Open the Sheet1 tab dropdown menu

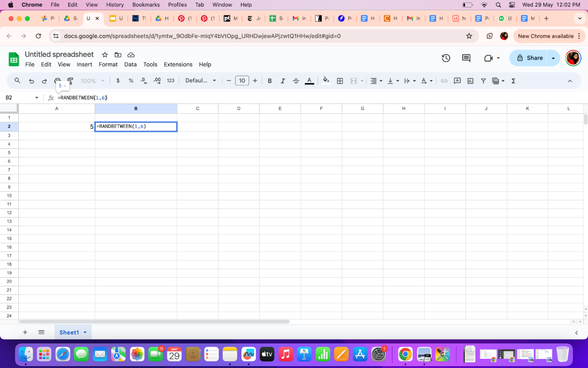pos(85,332)
